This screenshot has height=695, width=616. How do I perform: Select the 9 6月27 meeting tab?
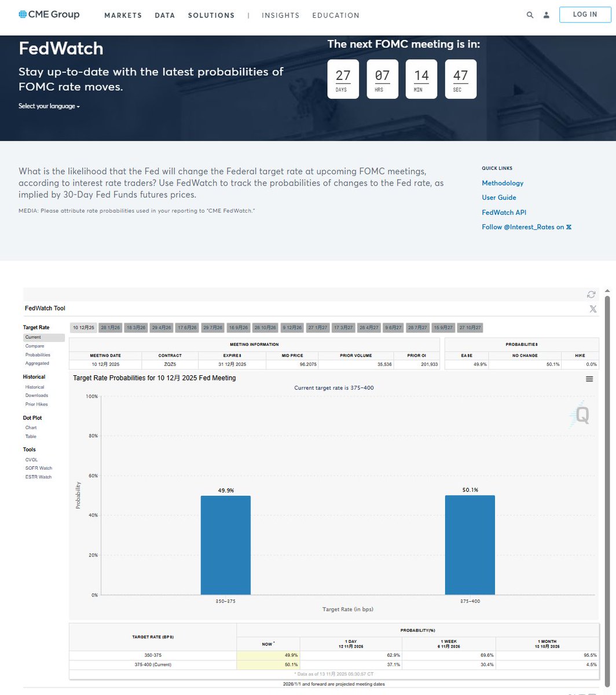pos(393,328)
